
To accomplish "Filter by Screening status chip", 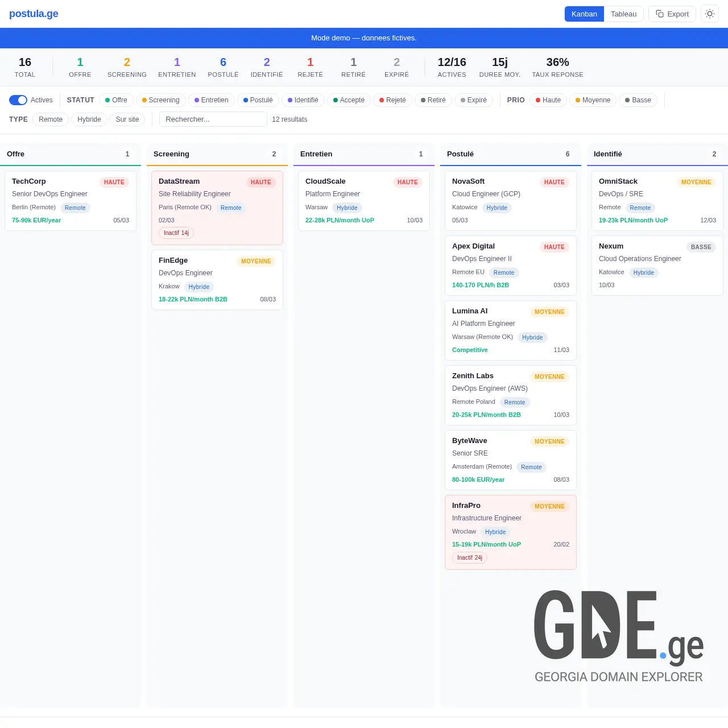I will point(160,100).
